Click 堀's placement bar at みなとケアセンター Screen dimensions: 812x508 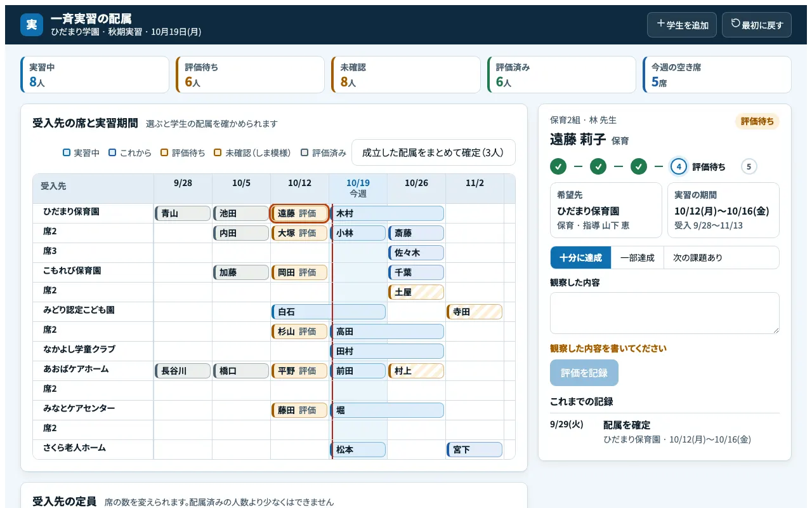(x=387, y=410)
